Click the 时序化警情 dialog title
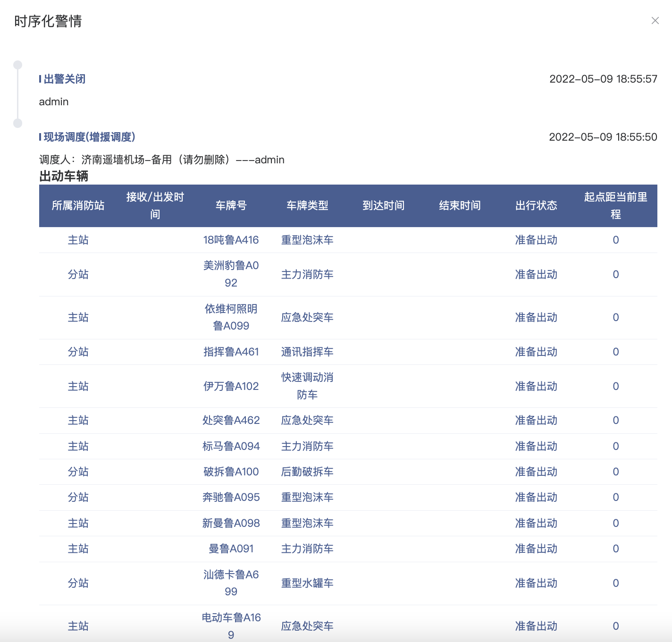The image size is (672, 642). 48,21
